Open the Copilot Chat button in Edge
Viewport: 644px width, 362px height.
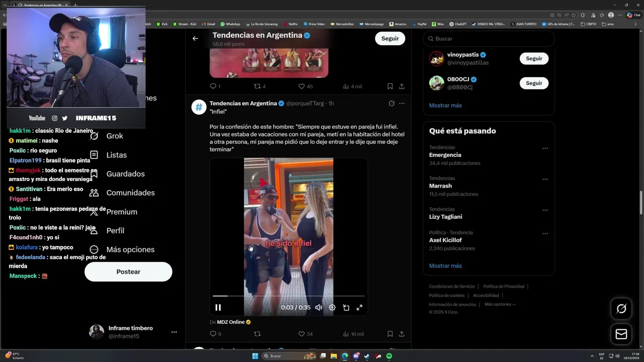pyautogui.click(x=633, y=15)
